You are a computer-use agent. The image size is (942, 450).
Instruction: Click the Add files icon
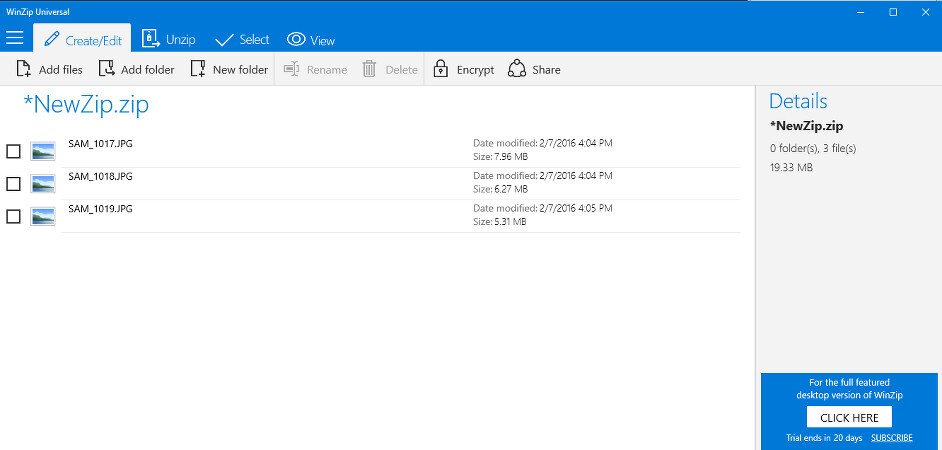click(23, 70)
